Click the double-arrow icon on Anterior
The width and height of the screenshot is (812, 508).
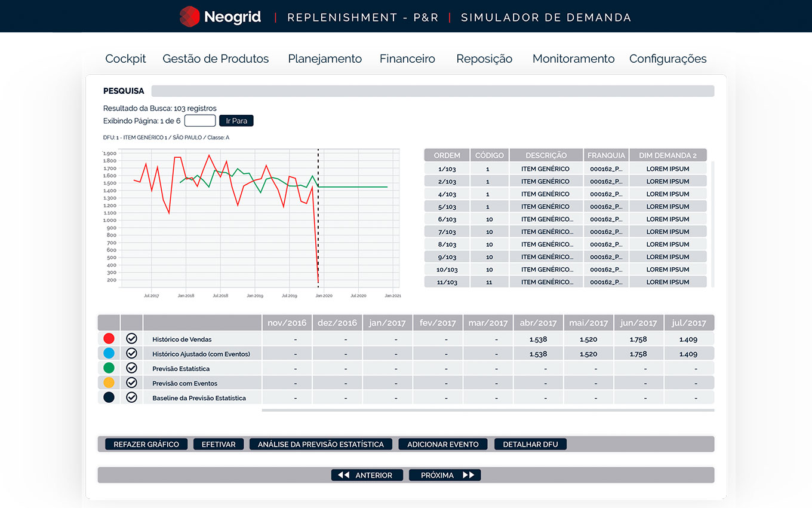(343, 475)
